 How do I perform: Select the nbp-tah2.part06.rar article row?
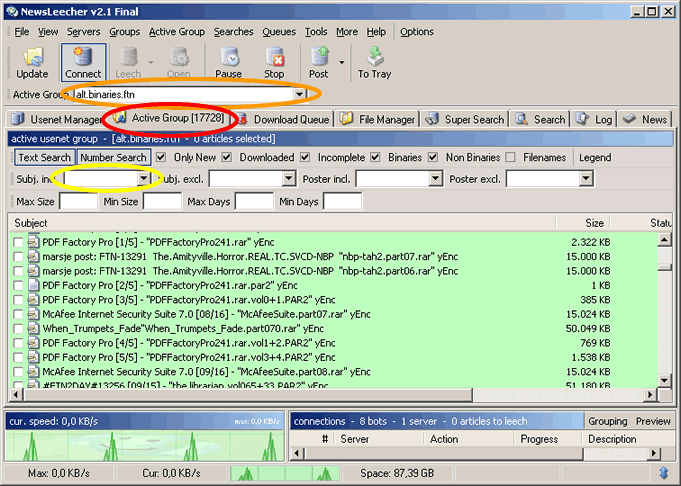coord(333,271)
